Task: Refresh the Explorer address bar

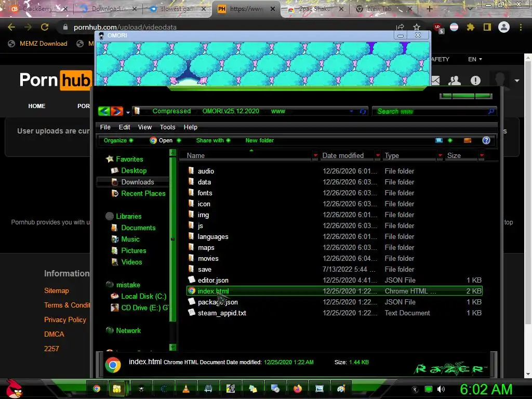Action: [363, 111]
